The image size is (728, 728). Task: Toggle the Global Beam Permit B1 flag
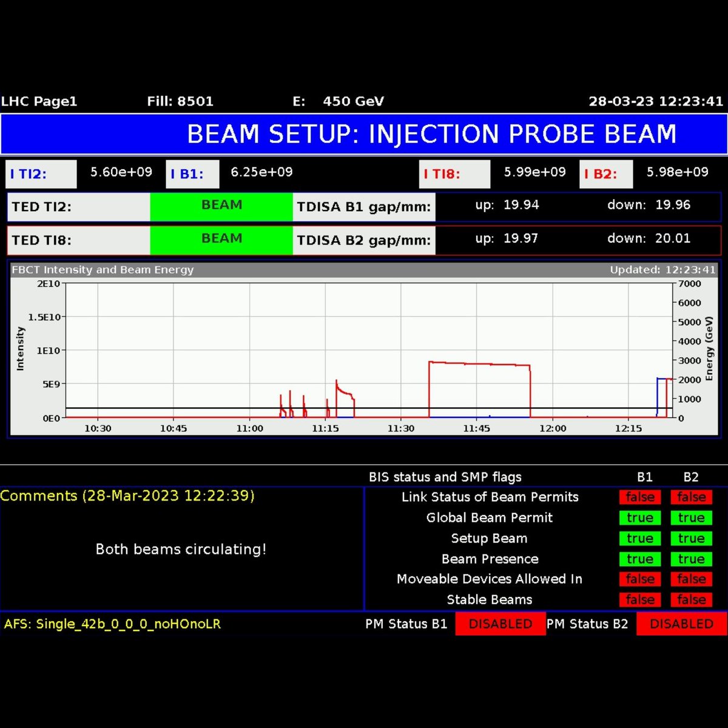click(639, 517)
